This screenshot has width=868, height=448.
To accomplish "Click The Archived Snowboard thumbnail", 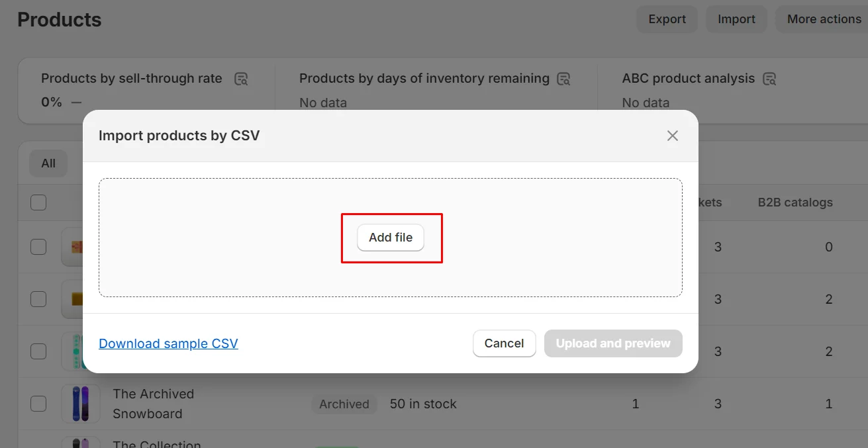I will click(x=81, y=404).
